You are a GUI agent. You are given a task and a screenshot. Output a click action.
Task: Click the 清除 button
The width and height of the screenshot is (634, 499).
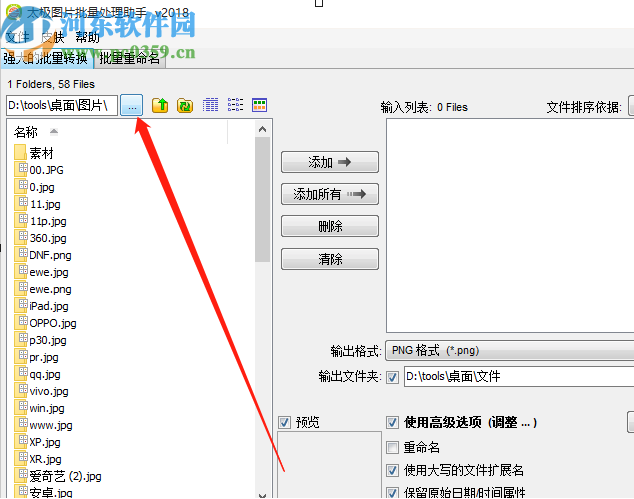[x=330, y=259]
